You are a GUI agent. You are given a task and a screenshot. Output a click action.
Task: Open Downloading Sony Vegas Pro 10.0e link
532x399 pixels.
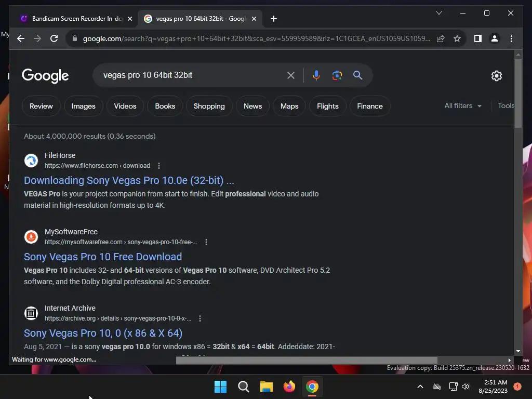tap(129, 180)
